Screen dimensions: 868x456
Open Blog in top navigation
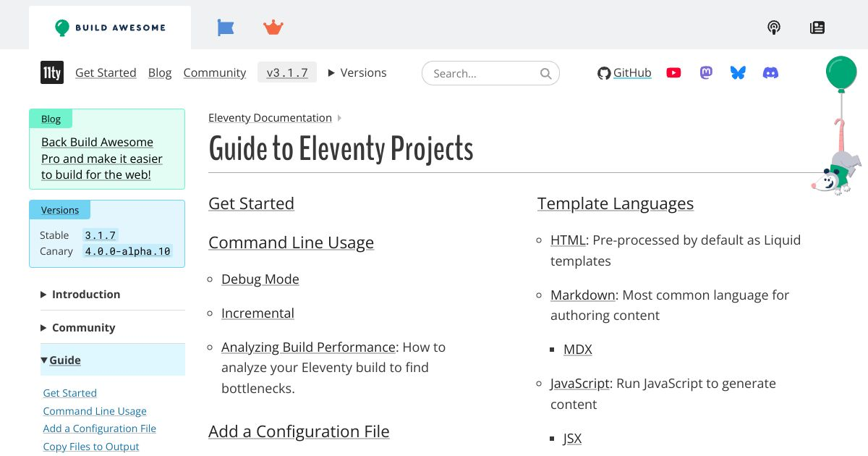160,72
